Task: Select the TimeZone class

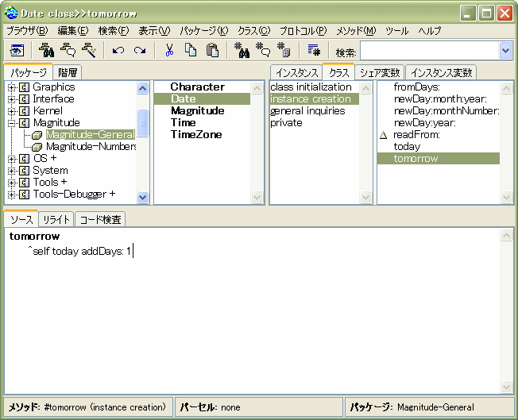Action: (x=195, y=135)
